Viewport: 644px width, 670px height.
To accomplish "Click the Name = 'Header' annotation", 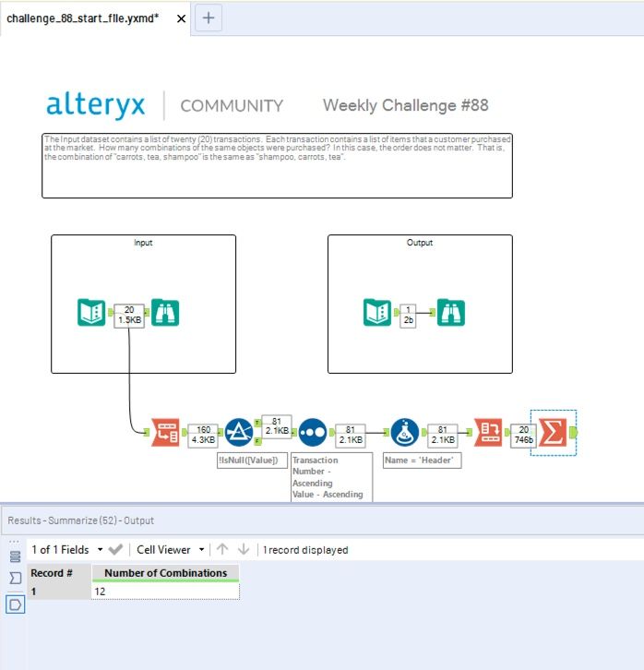I will (422, 461).
